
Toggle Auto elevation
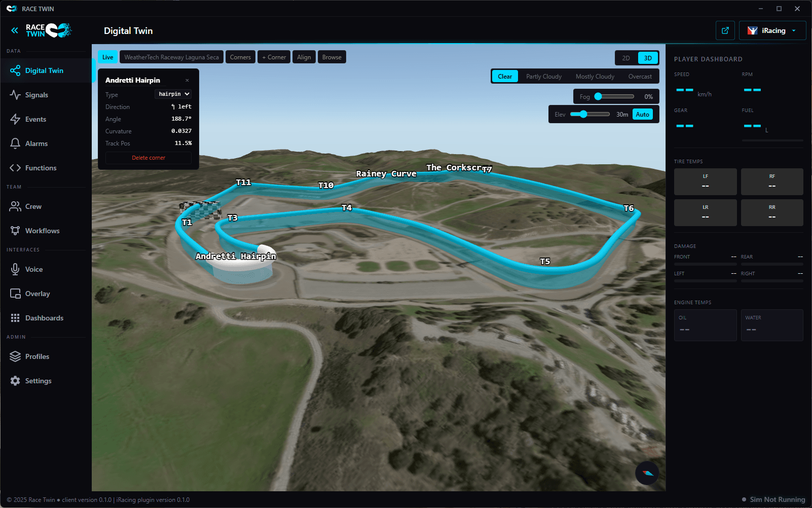643,115
